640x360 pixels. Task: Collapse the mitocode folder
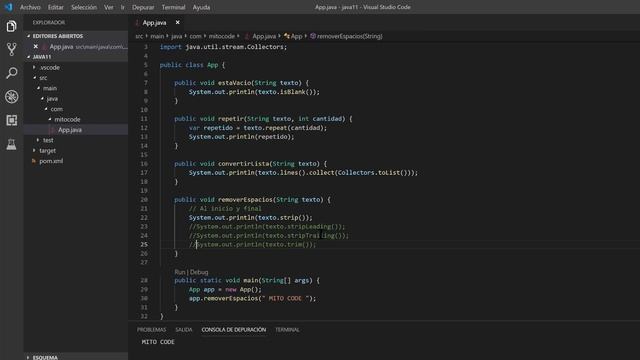tap(67, 119)
